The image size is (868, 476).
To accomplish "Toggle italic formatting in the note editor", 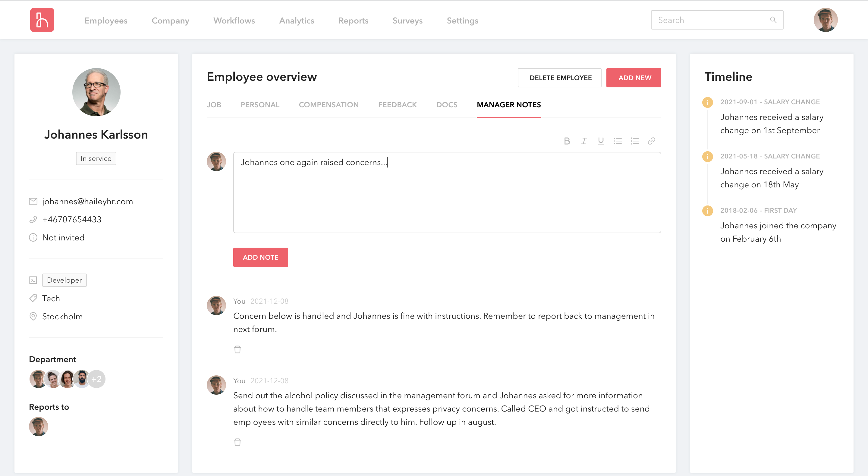I will [584, 141].
